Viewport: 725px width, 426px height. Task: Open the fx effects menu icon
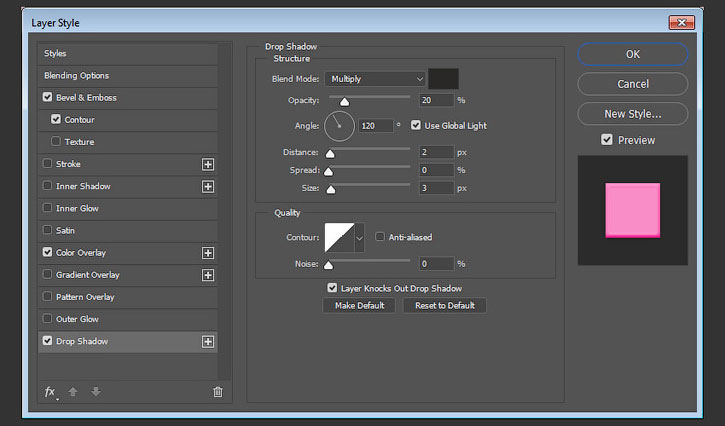[51, 392]
